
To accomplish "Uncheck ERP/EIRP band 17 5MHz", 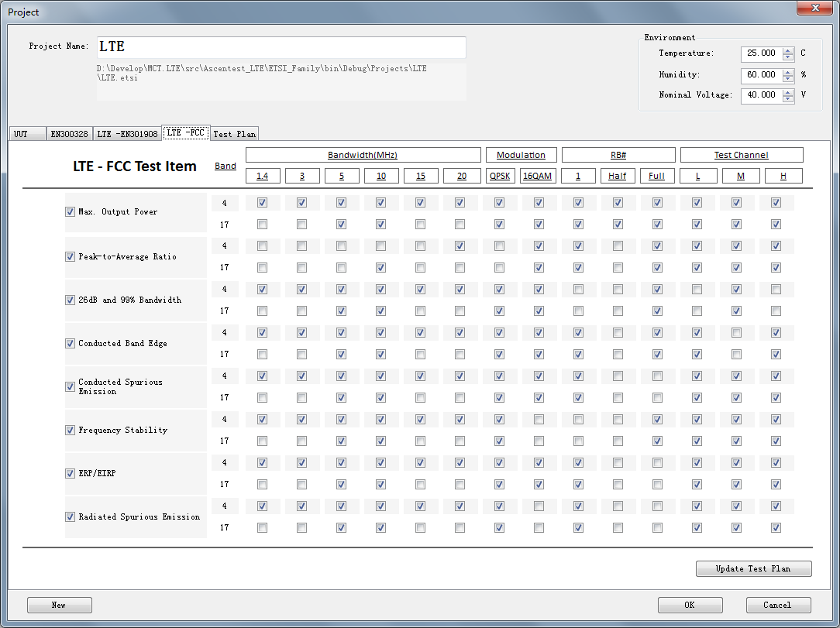I will tap(341, 485).
